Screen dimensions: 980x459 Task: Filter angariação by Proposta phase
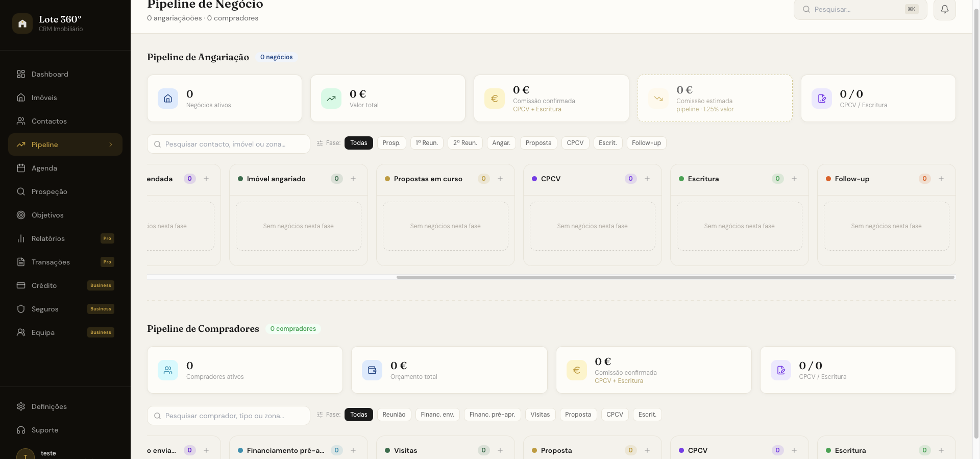(x=538, y=143)
